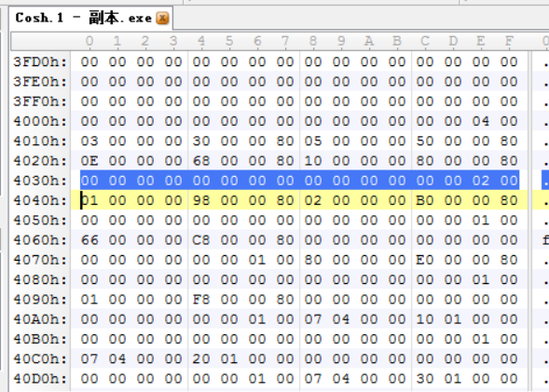Screen dimensions: 549x392
Task: Select address label 4030h
Action: pyautogui.click(x=40, y=181)
